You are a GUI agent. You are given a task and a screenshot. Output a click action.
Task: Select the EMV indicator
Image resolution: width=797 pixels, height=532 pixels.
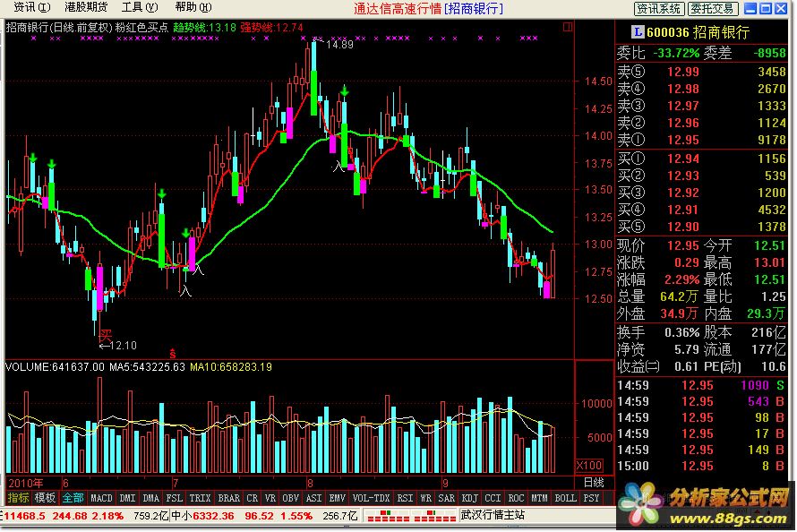pos(337,499)
